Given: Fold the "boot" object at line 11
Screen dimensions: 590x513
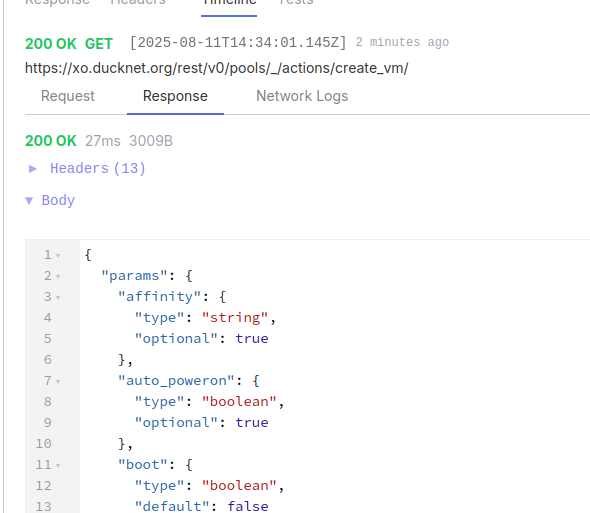Looking at the screenshot, I should click(58, 466).
